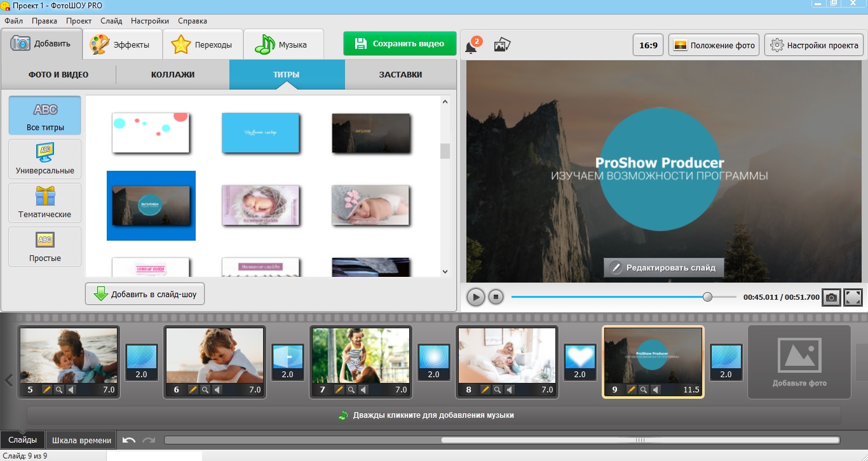
Task: Click Добавьте фото placeholder
Action: tap(799, 362)
